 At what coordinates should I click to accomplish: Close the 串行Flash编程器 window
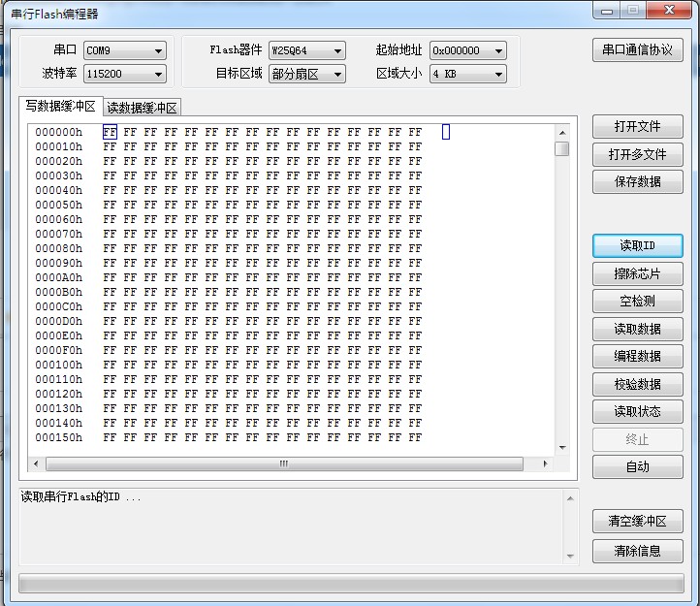tap(669, 10)
